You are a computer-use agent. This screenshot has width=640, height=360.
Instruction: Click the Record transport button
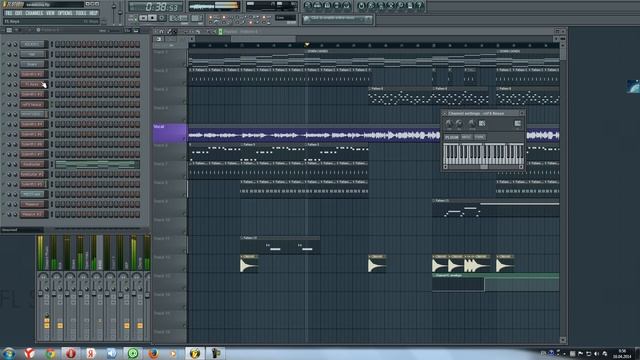pyautogui.click(x=162, y=18)
